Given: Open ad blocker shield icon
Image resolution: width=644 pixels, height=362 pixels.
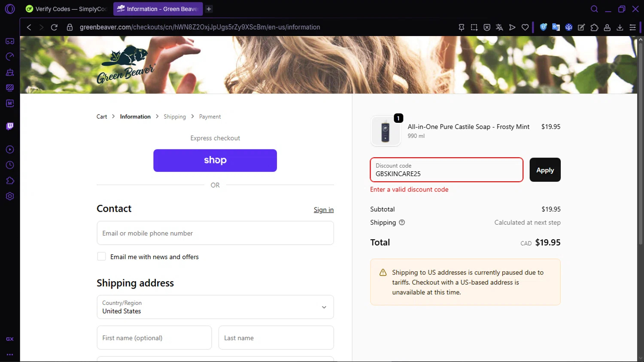Looking at the screenshot, I should (x=487, y=27).
